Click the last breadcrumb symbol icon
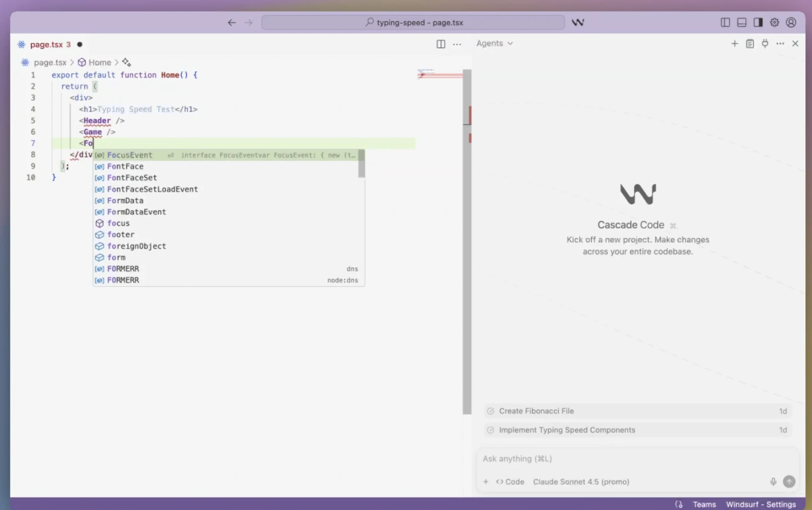812x510 pixels. [126, 62]
